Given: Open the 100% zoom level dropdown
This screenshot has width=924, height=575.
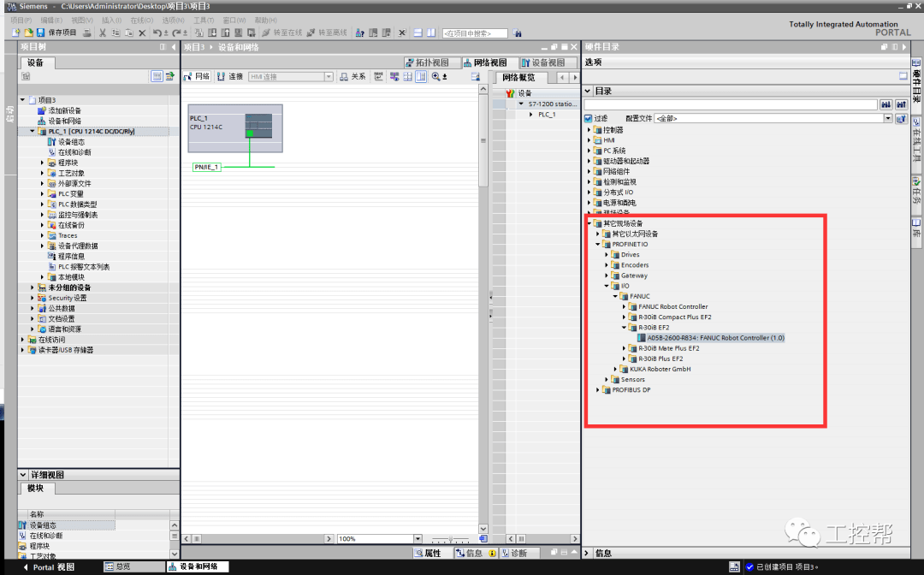Looking at the screenshot, I should (418, 538).
